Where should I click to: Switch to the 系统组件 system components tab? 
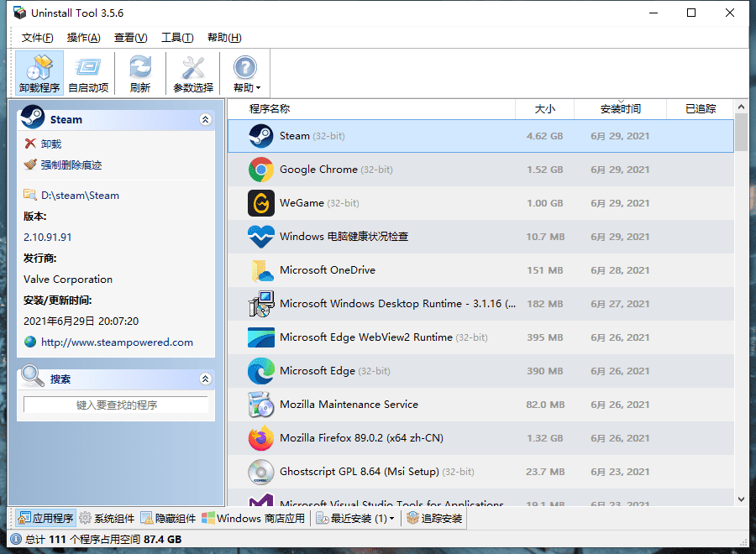(x=107, y=519)
